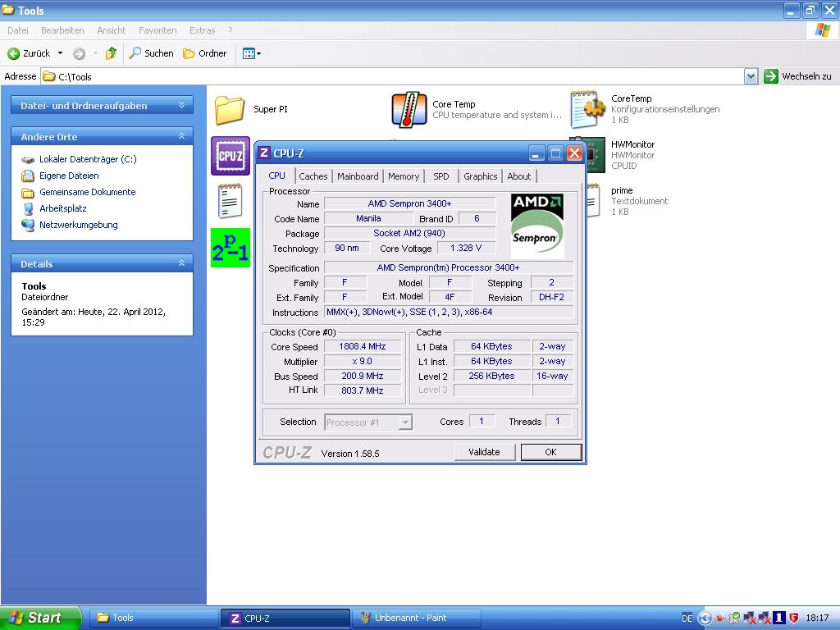
Task: Open the Super PI folder icon
Action: (x=230, y=109)
